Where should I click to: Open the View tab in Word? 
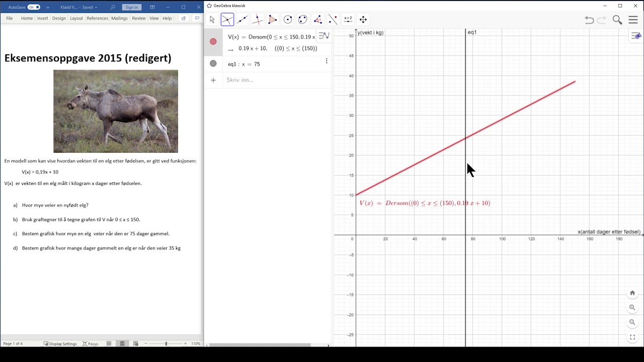154,18
